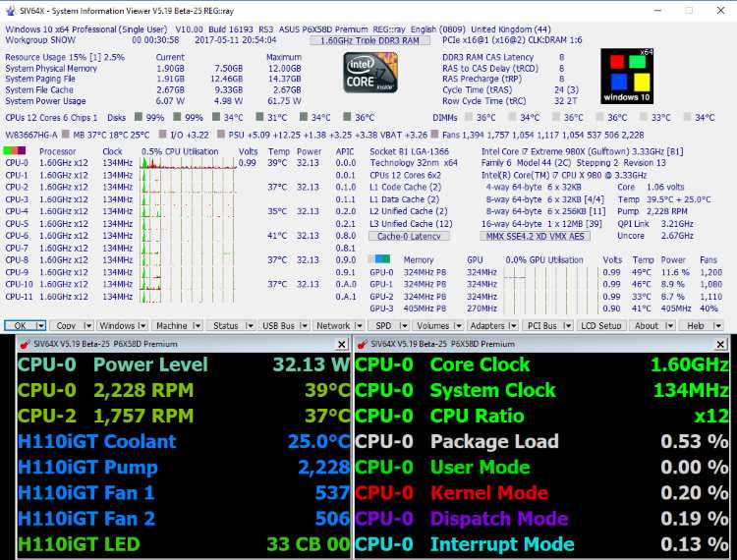This screenshot has height=560, width=737.
Task: Click the DDR3 RAM CAS Latency label
Action: [x=487, y=57]
